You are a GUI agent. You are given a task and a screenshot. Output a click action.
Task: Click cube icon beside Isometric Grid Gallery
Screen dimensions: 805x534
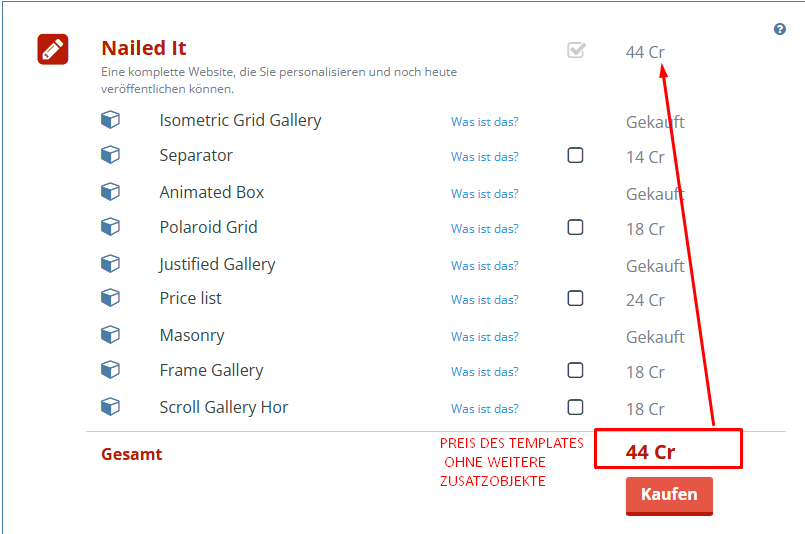(110, 120)
